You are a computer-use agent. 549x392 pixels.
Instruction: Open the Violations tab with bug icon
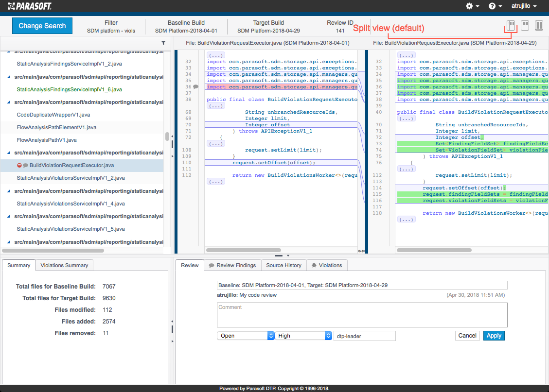point(327,265)
